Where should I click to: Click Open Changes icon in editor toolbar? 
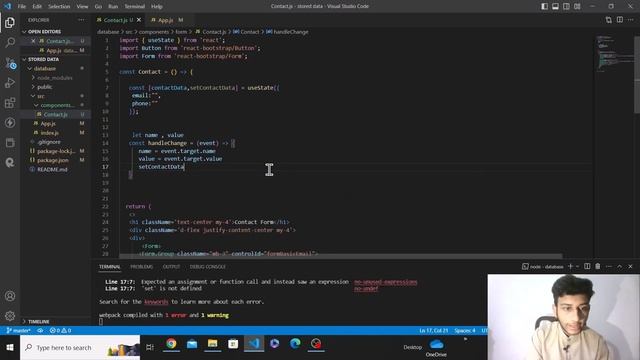609,20
